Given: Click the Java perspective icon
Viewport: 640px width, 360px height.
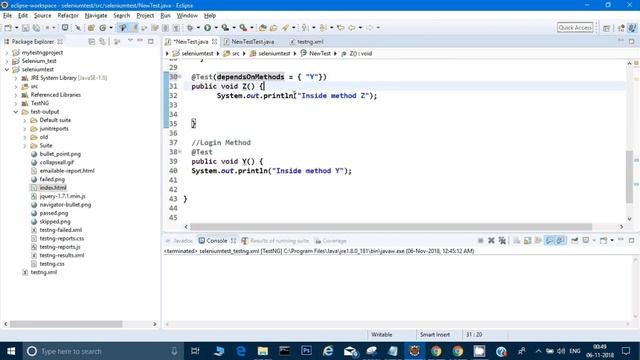Looking at the screenshot, I should pos(632,28).
